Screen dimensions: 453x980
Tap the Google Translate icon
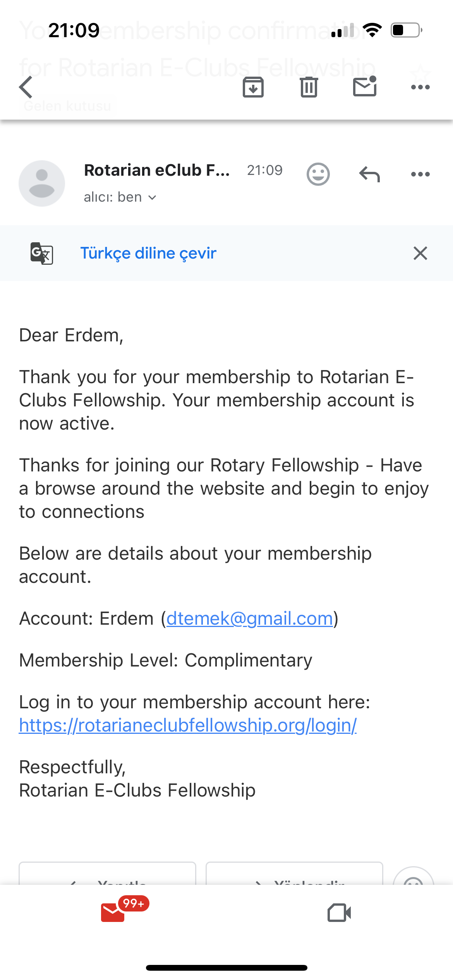42,253
